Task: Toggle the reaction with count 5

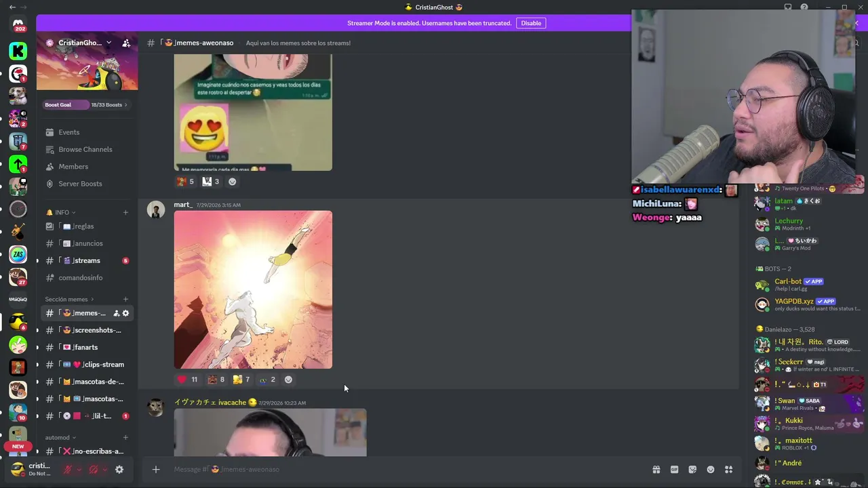Action: 186,182
